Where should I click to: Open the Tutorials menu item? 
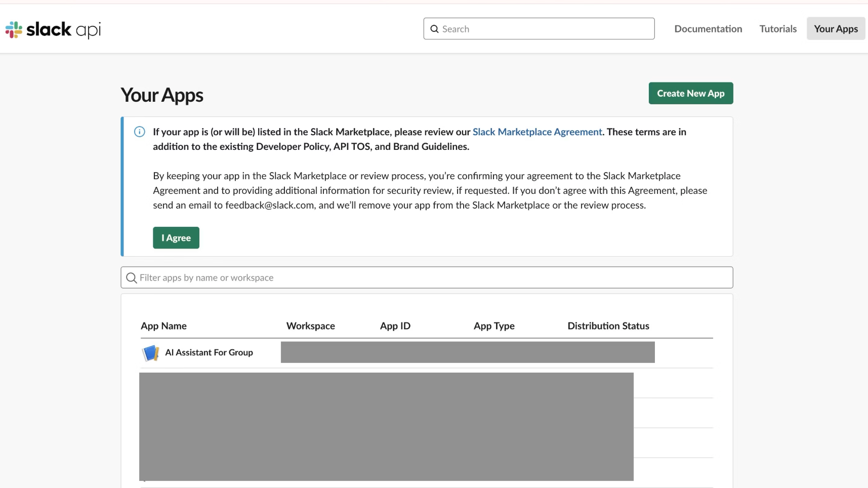pyautogui.click(x=778, y=29)
